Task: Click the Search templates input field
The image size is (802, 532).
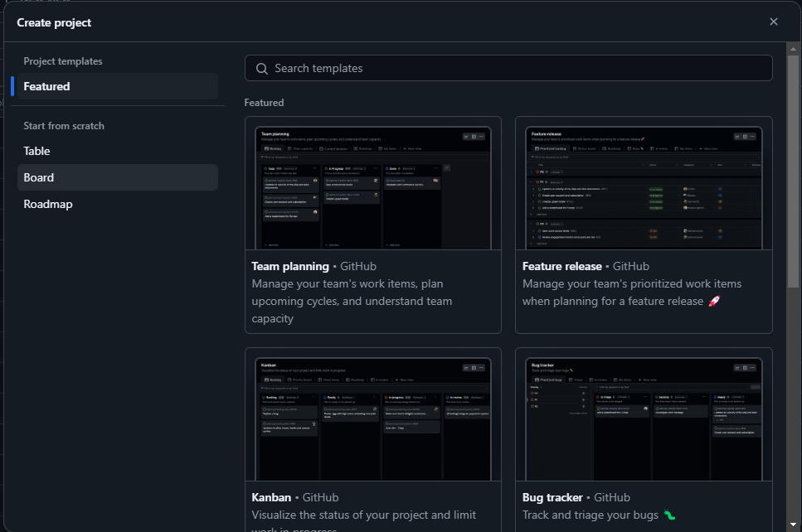Action: click(x=508, y=68)
